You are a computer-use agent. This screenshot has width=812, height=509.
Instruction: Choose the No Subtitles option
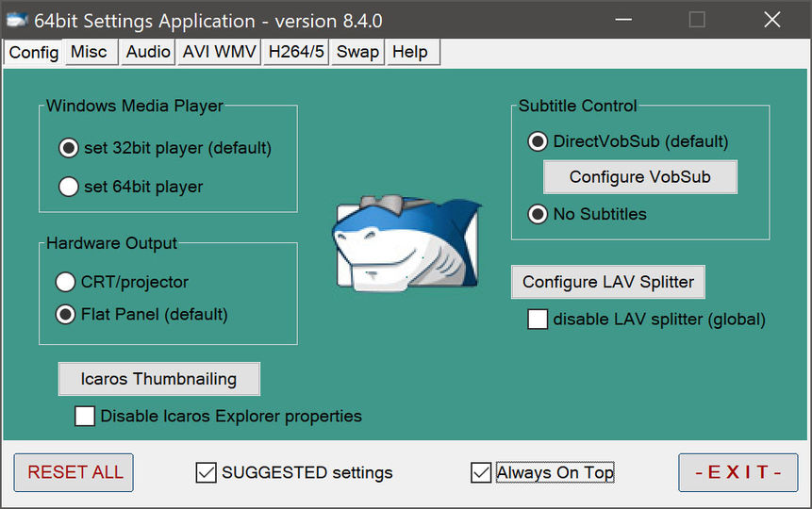(538, 214)
